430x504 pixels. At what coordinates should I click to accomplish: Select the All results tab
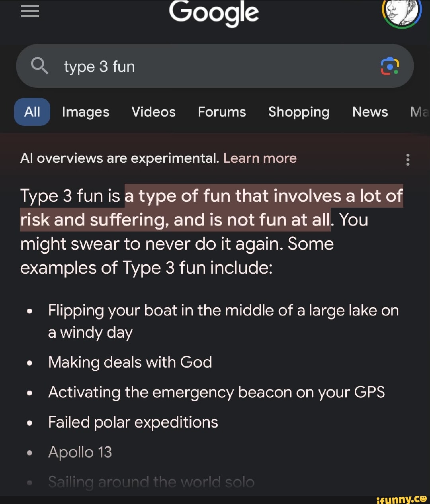(32, 112)
